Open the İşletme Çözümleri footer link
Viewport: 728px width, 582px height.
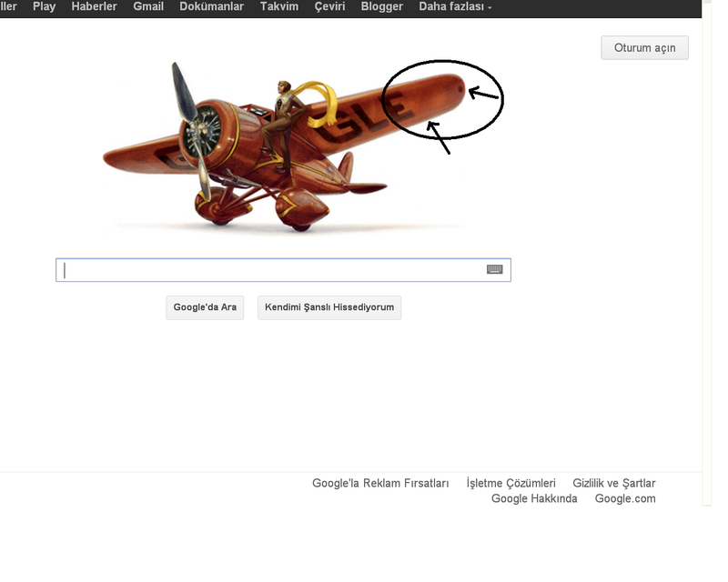pos(511,483)
